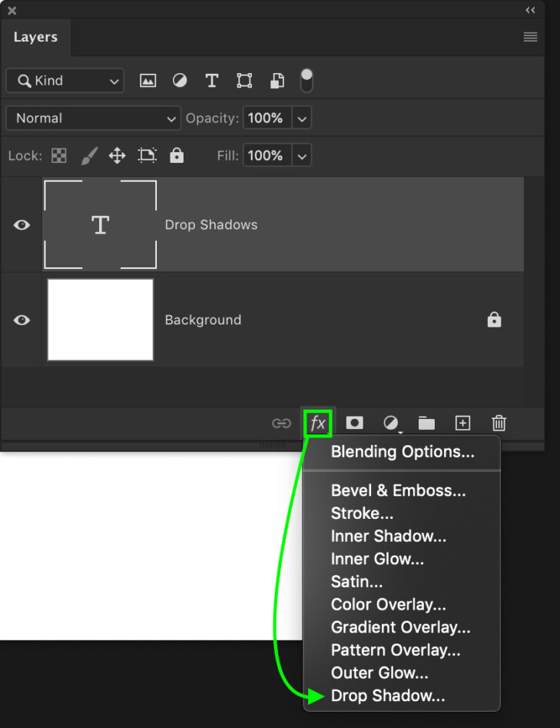Create a new layer group
Image resolution: width=560 pixels, height=728 pixels.
426,423
